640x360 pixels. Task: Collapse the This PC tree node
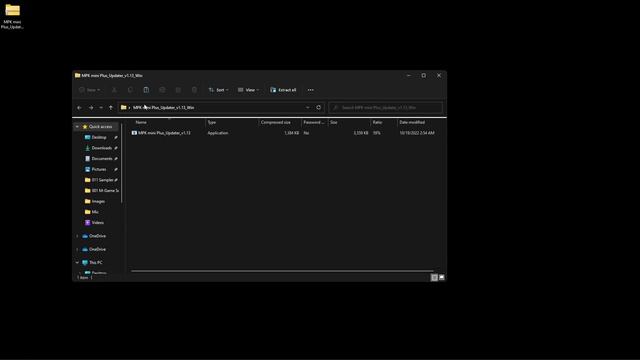[77, 263]
